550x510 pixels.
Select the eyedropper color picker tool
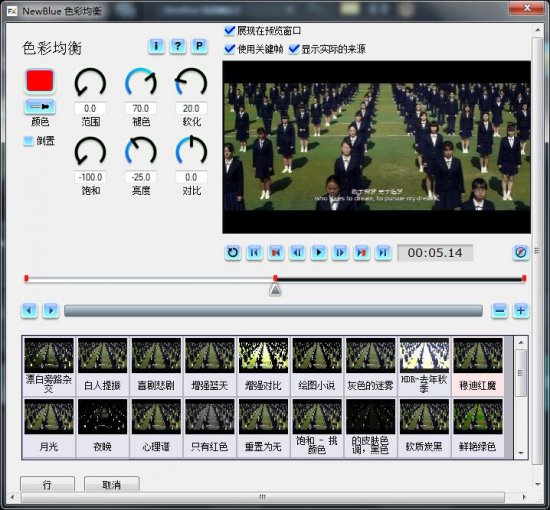[40, 107]
